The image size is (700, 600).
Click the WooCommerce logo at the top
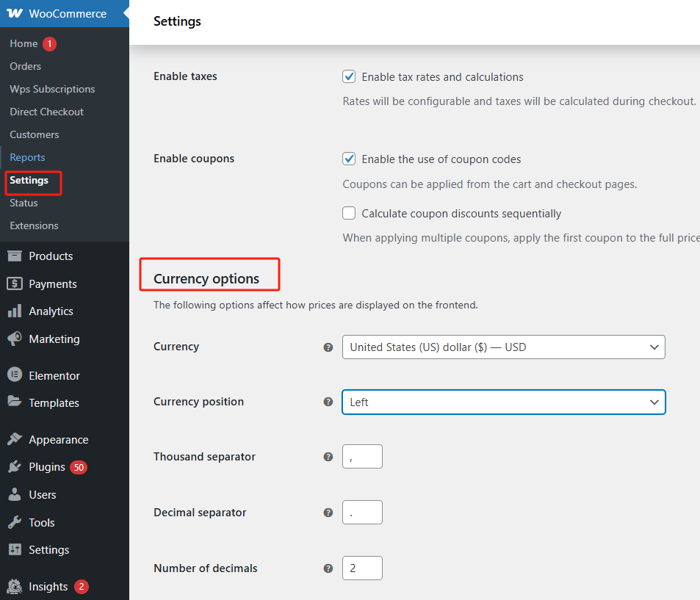coord(15,13)
